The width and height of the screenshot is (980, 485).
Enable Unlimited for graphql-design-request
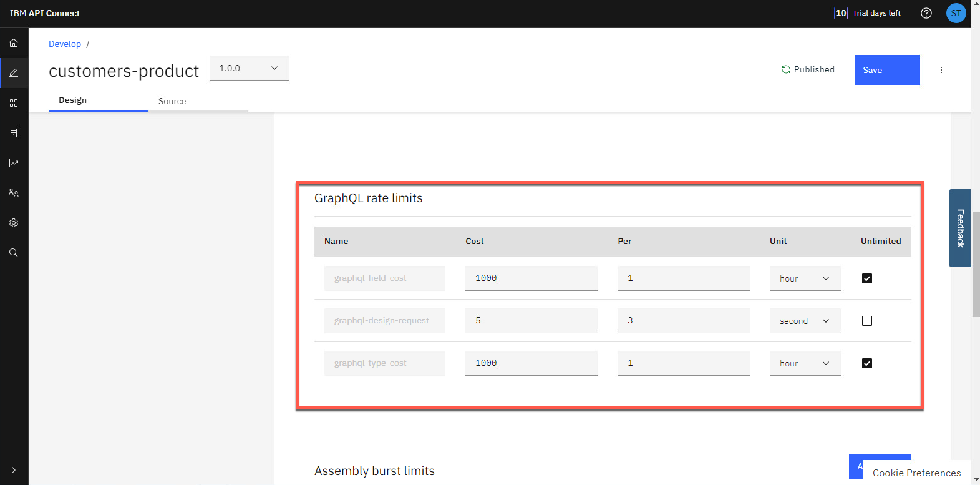(867, 321)
